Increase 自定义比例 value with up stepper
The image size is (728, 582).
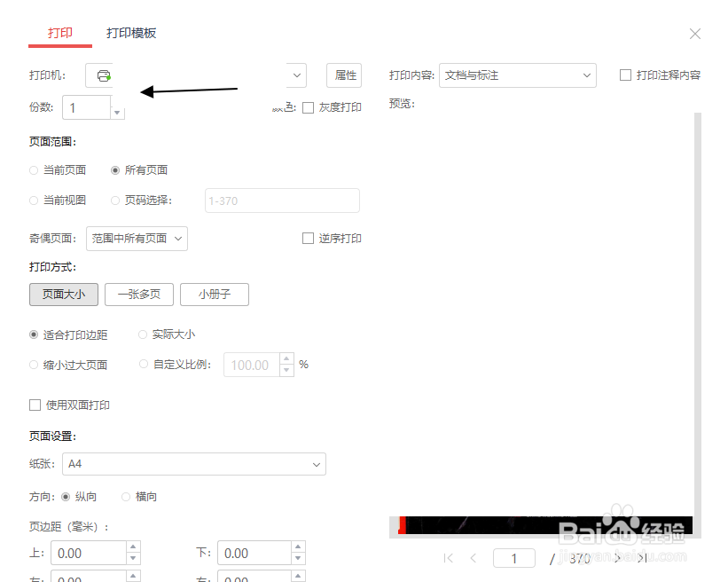click(286, 358)
